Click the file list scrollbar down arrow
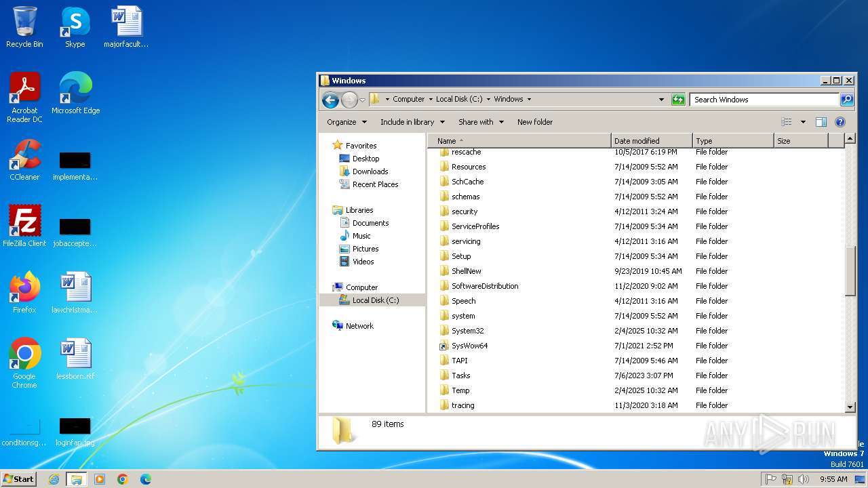Viewport: 868px width, 488px height. click(x=850, y=407)
